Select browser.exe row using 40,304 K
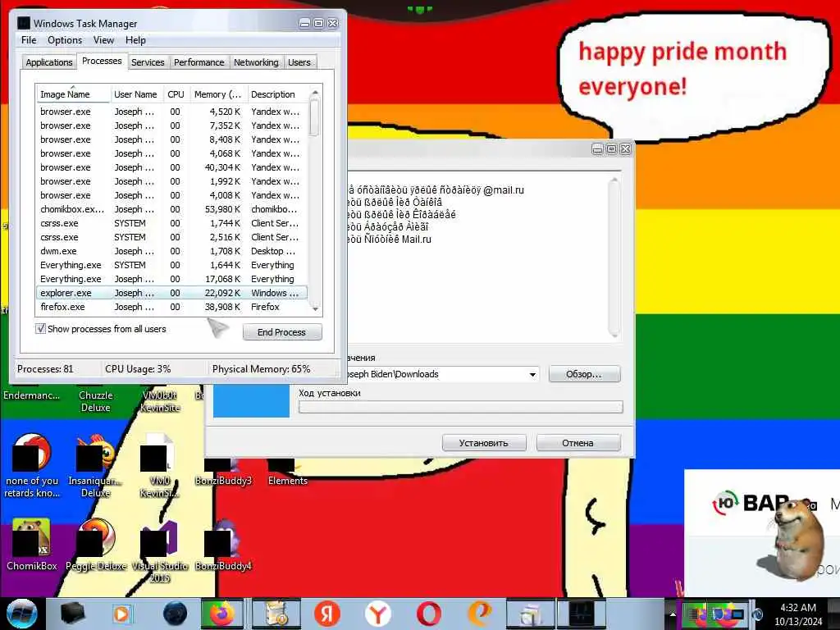 click(x=171, y=167)
